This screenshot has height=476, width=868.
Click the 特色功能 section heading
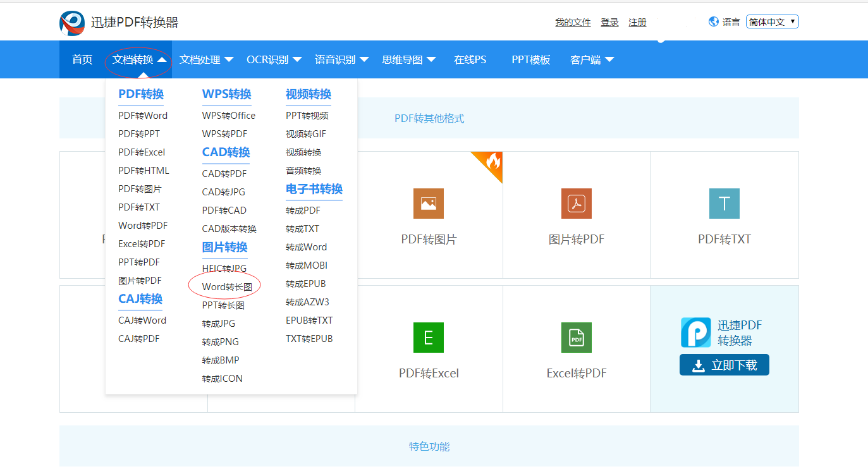coord(429,446)
